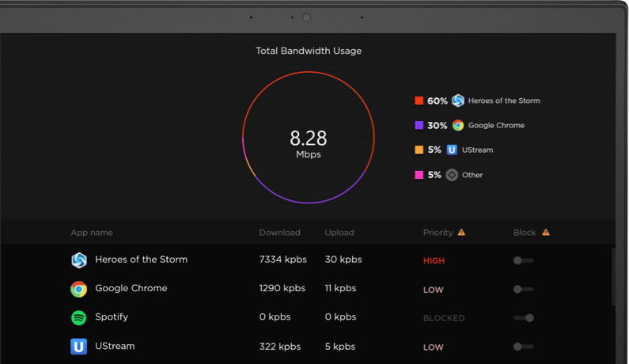Viewport: 629px width, 364px height.
Task: Toggle block for Heroes of the Storm
Action: [524, 260]
